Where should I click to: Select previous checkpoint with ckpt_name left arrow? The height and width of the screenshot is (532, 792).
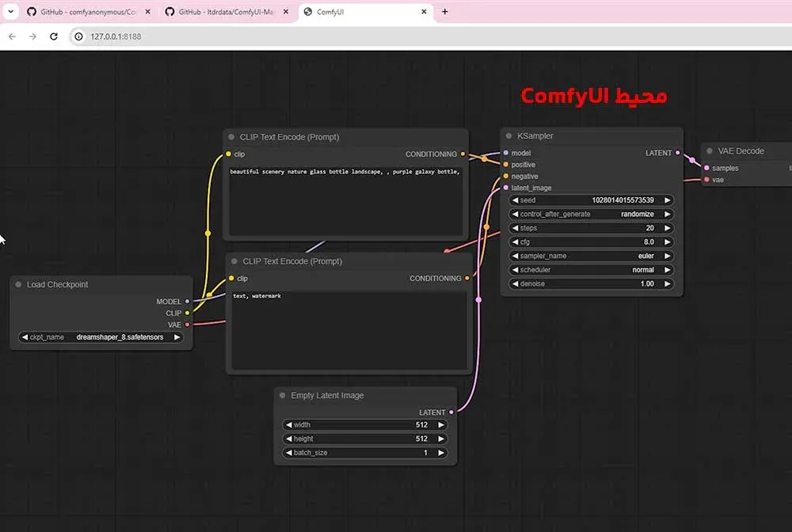(25, 337)
